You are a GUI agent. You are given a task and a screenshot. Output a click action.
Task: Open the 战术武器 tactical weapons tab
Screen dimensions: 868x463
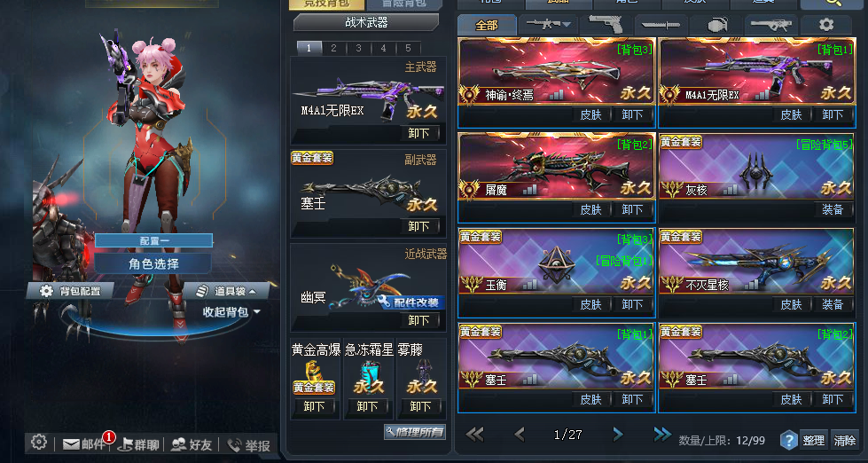pyautogui.click(x=366, y=22)
